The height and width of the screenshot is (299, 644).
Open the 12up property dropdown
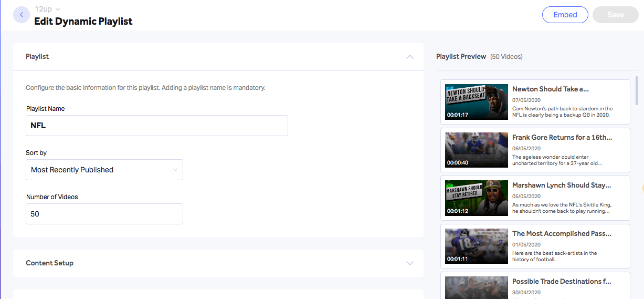[x=47, y=9]
